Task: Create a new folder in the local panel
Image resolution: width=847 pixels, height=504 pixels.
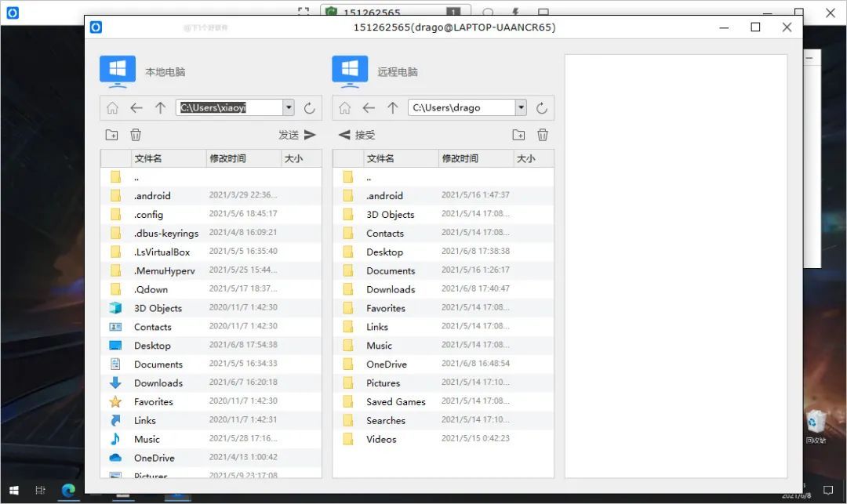Action: click(112, 135)
